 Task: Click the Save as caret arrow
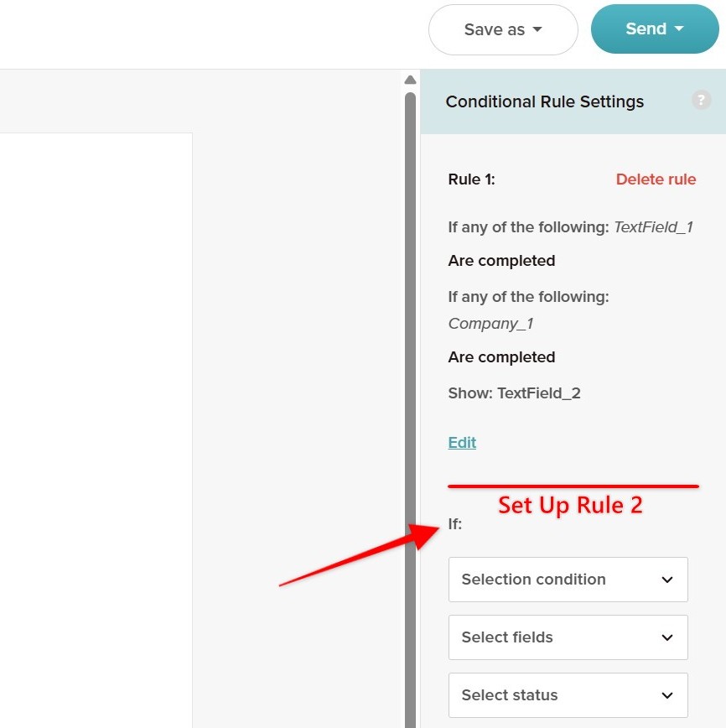tap(537, 29)
